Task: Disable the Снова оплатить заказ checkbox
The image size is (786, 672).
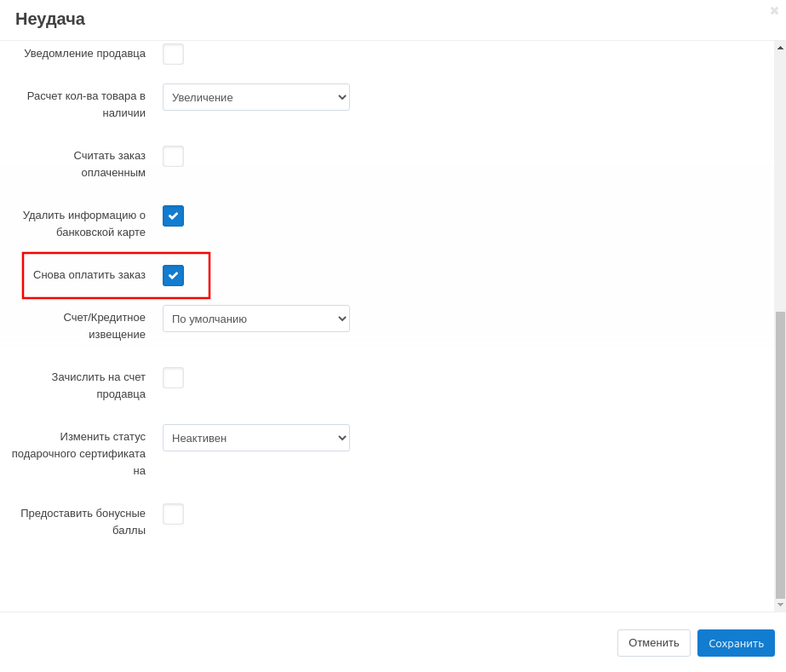Action: coord(173,276)
